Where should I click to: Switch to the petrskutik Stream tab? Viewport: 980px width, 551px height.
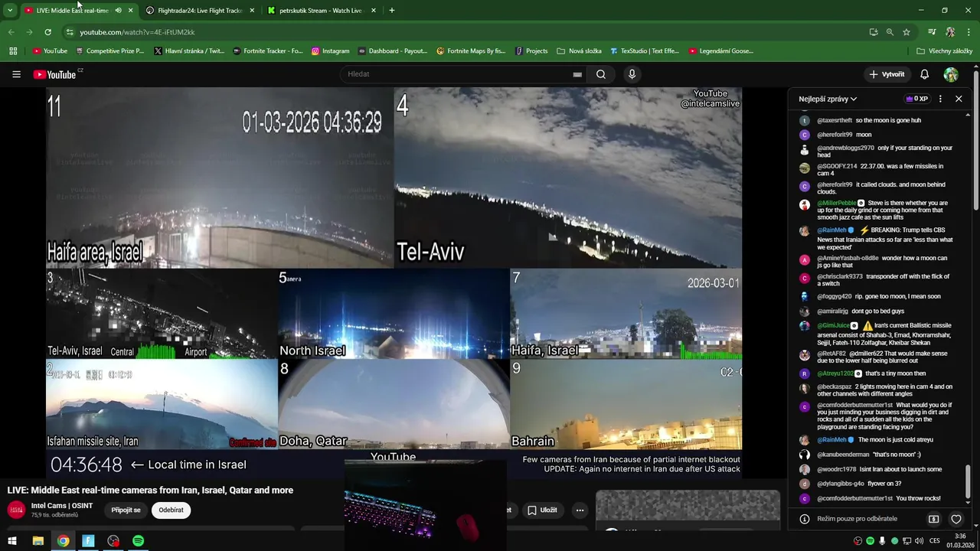click(x=320, y=11)
